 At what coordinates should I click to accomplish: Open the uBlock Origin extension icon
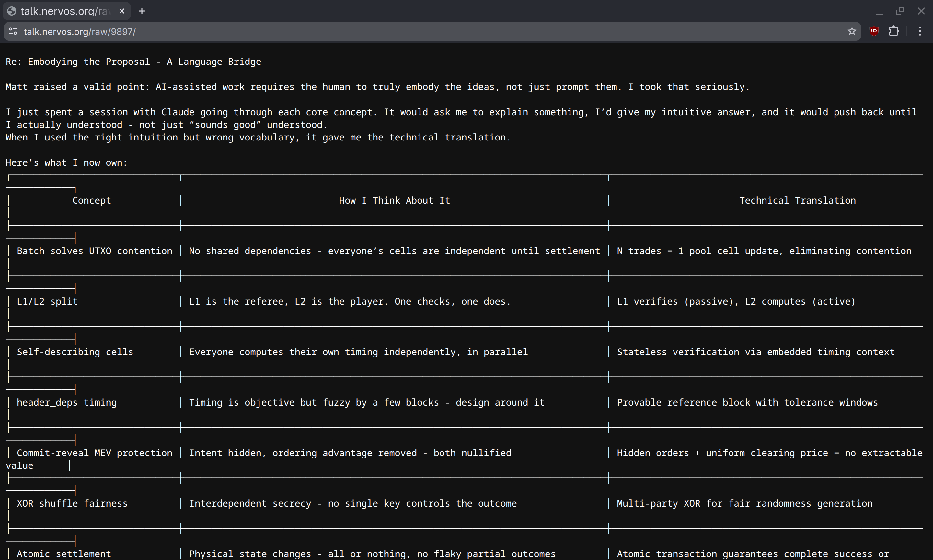[874, 31]
